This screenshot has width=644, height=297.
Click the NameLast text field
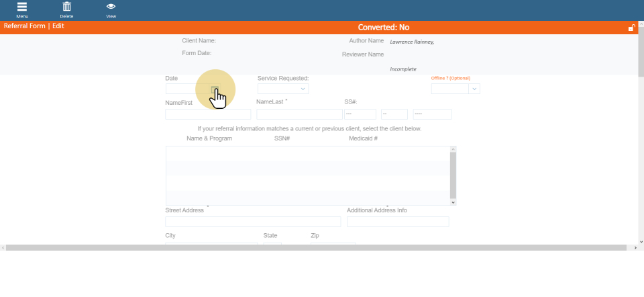[x=299, y=114]
